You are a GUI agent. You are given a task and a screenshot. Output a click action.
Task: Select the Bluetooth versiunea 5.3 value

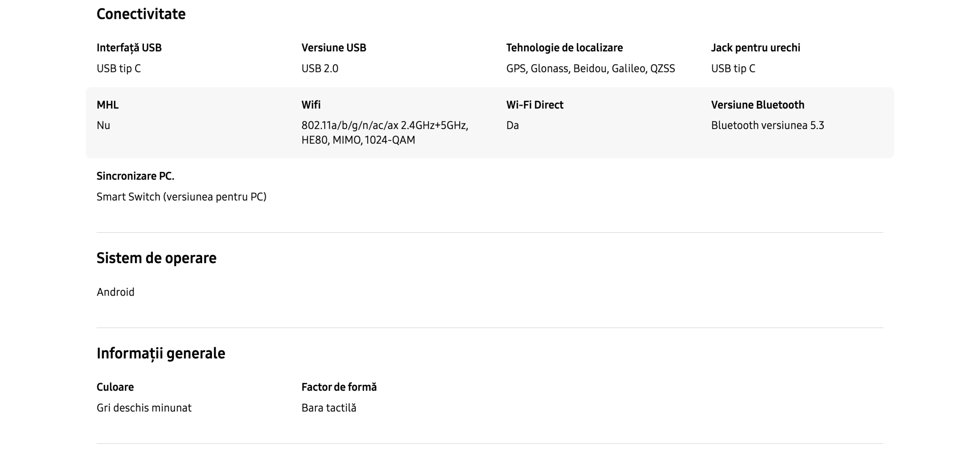point(767,126)
